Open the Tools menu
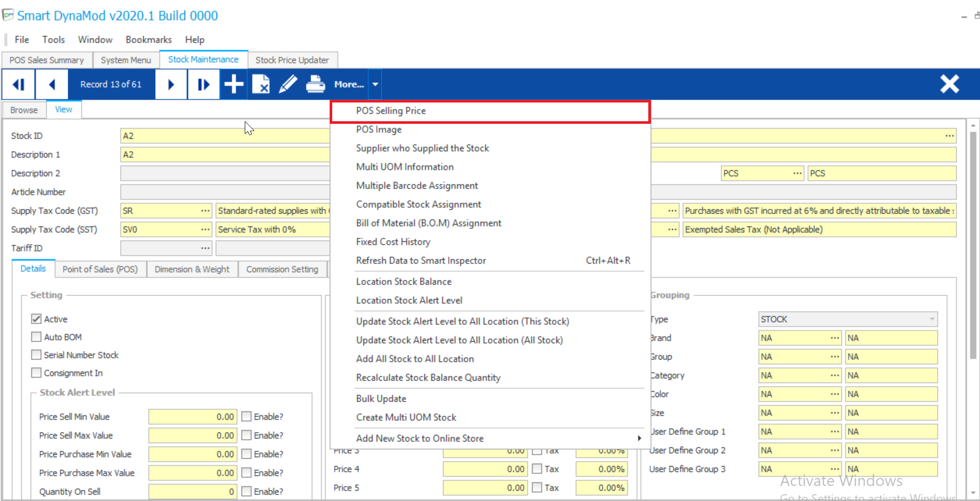Image resolution: width=980 pixels, height=501 pixels. coord(54,40)
